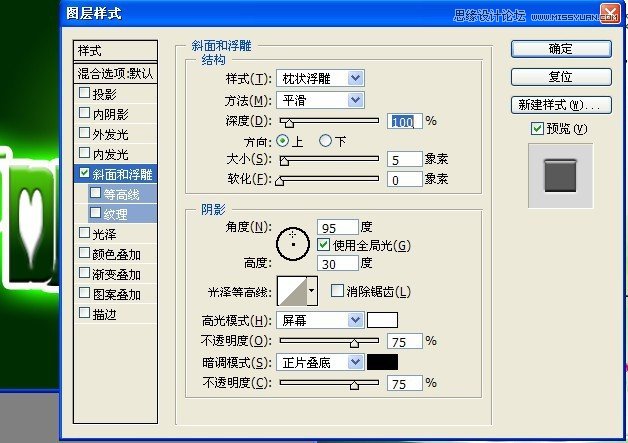Enable the 外发光 checkbox
The image size is (628, 443).
(x=85, y=133)
